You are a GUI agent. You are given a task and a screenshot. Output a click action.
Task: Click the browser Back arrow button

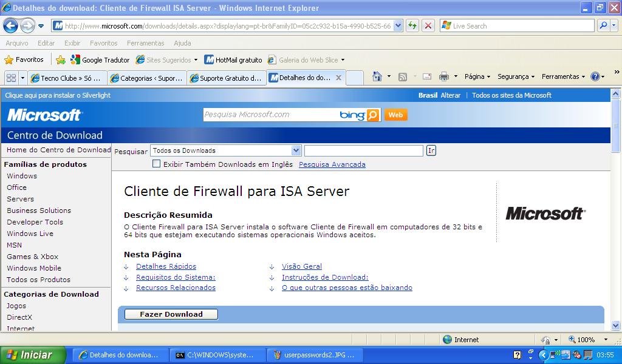pyautogui.click(x=10, y=25)
